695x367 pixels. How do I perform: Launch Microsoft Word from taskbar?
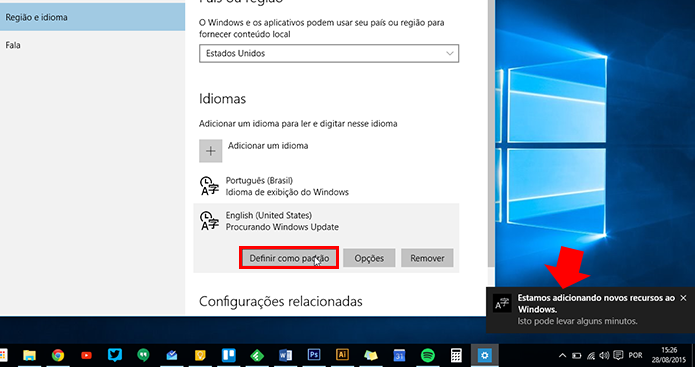click(285, 355)
